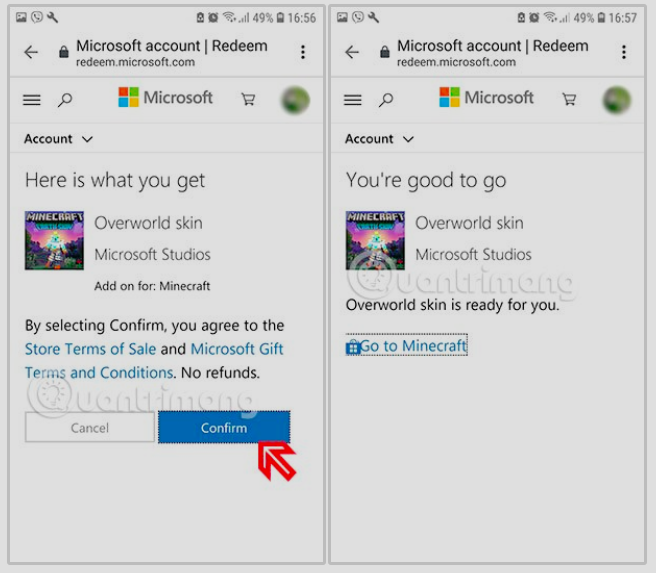The image size is (656, 573).
Task: Tap the redeem.microsoft.com address on right screen
Action: pos(456,62)
